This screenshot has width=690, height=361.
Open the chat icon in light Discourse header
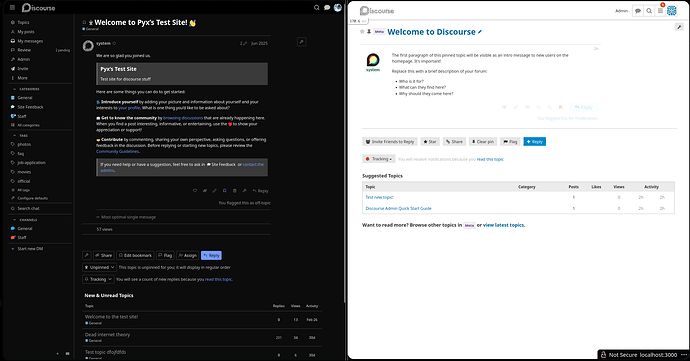pos(638,11)
